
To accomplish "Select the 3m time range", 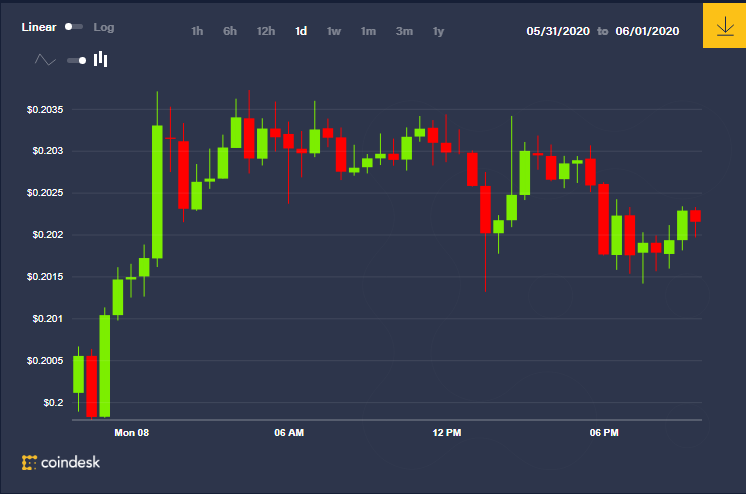I will 404,31.
